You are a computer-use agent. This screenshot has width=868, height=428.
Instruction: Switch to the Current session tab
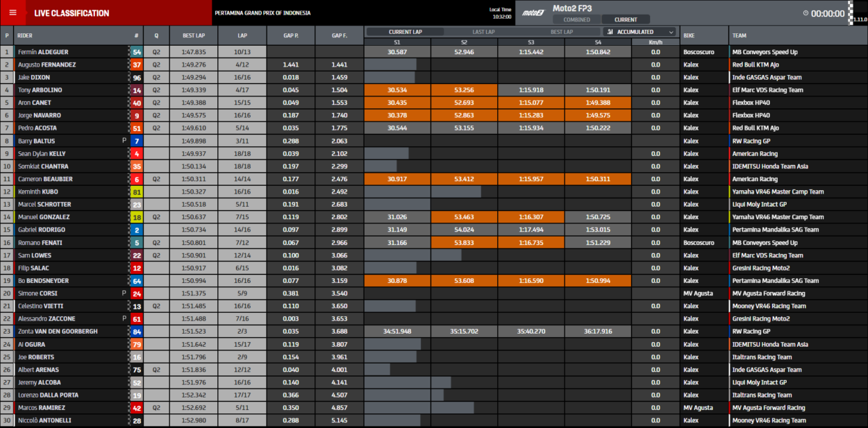pos(626,19)
